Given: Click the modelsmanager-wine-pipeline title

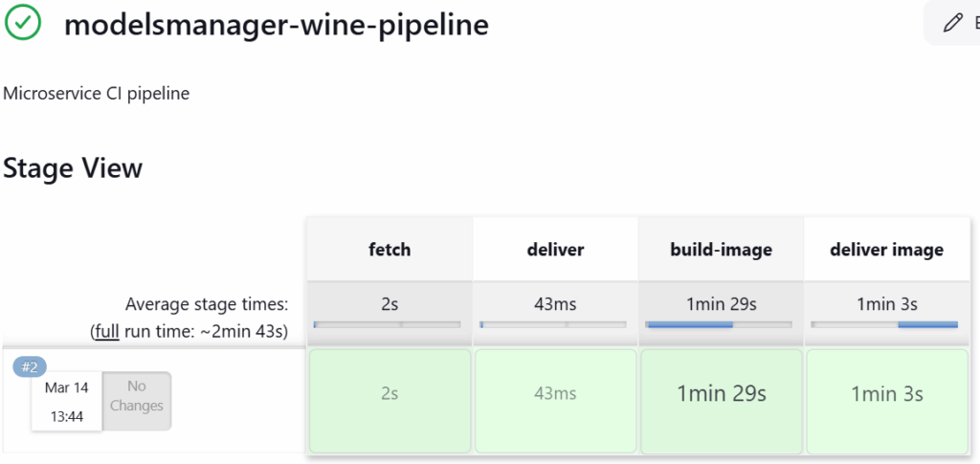Looking at the screenshot, I should click(277, 25).
